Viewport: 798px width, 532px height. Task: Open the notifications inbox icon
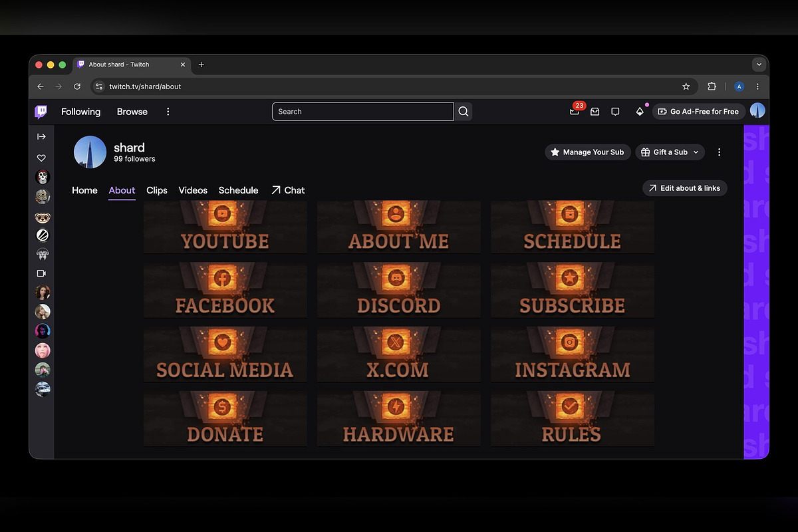tap(595, 112)
